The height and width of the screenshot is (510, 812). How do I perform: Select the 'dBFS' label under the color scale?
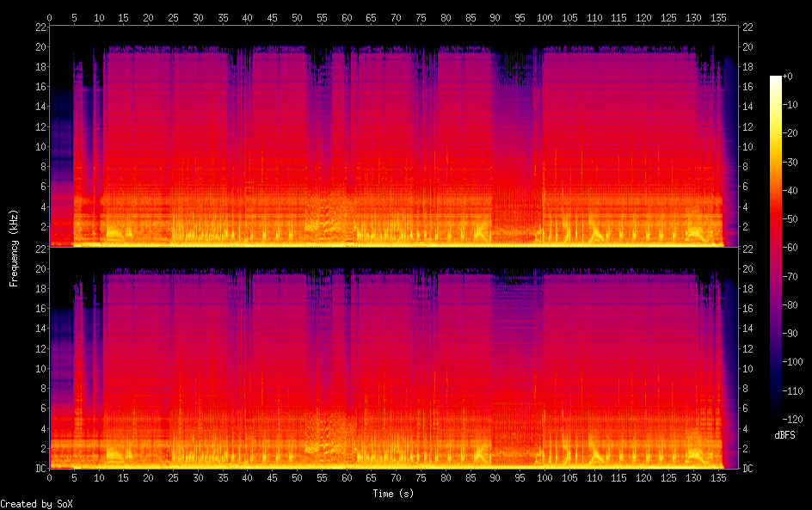point(784,435)
